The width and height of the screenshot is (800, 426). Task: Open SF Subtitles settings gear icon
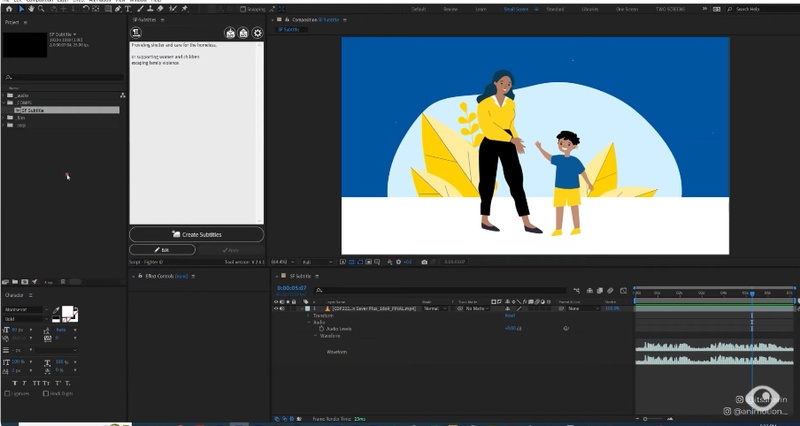coord(257,33)
